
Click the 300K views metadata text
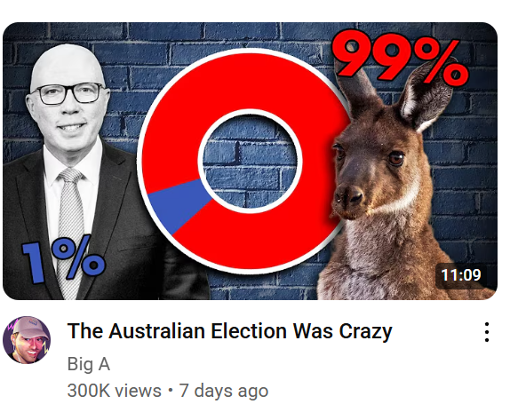tap(114, 391)
